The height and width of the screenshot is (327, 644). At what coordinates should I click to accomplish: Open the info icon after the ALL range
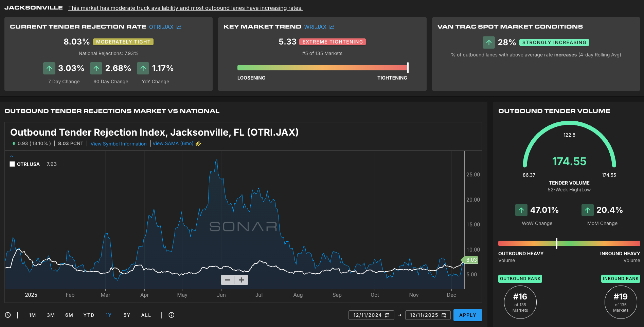click(172, 315)
